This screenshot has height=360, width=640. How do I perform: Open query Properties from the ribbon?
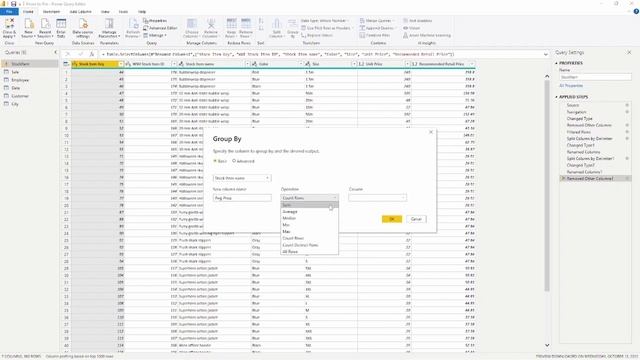155,20
